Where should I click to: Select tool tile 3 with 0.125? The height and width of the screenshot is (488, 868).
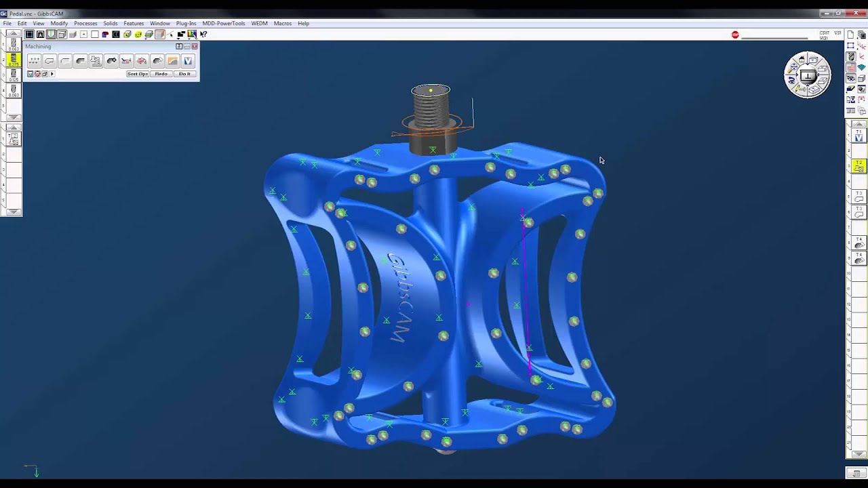point(14,75)
